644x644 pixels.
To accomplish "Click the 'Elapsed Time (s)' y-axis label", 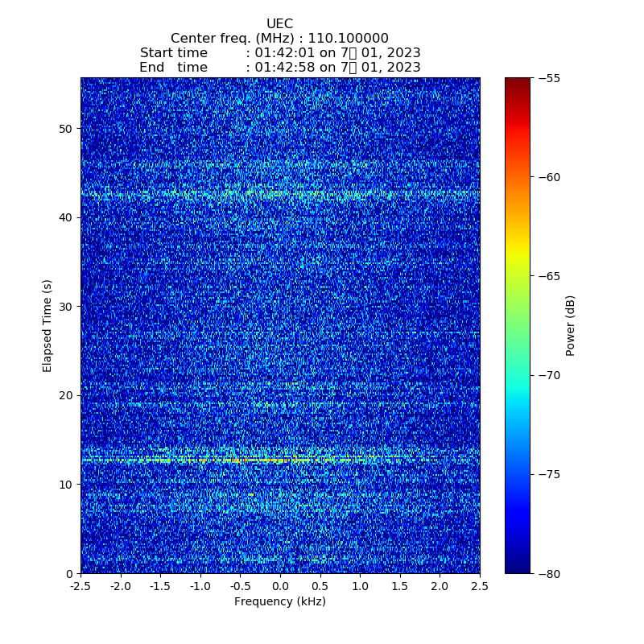I will [47, 325].
